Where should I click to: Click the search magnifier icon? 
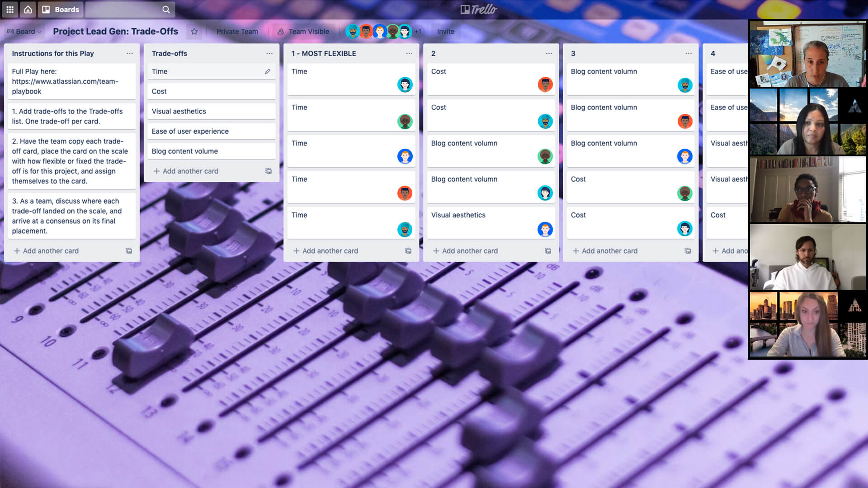[x=166, y=9]
